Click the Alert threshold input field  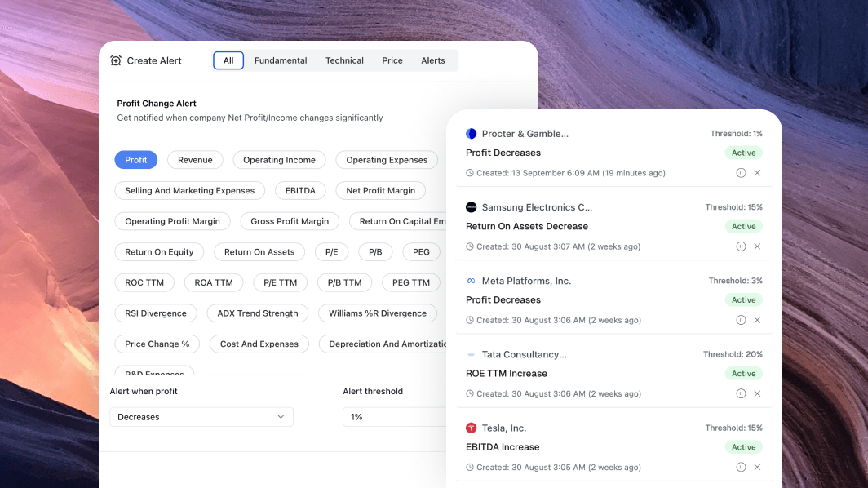(395, 417)
